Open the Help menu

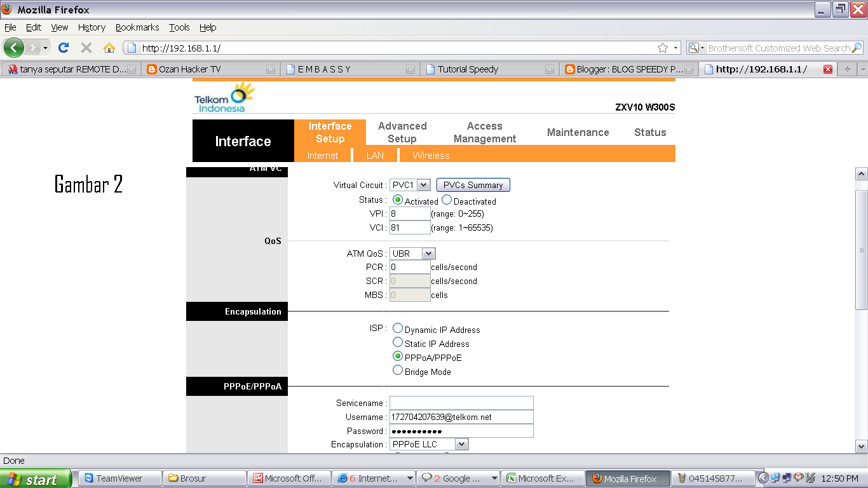coord(208,27)
